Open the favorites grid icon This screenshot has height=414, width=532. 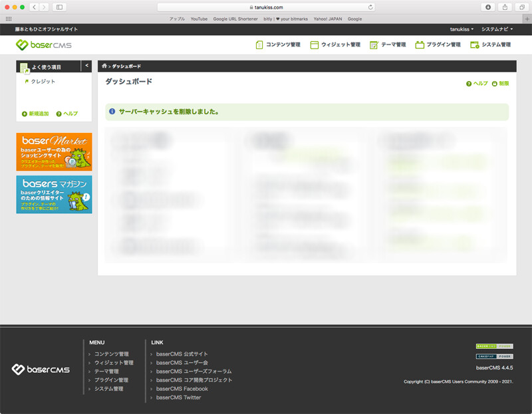click(x=9, y=19)
